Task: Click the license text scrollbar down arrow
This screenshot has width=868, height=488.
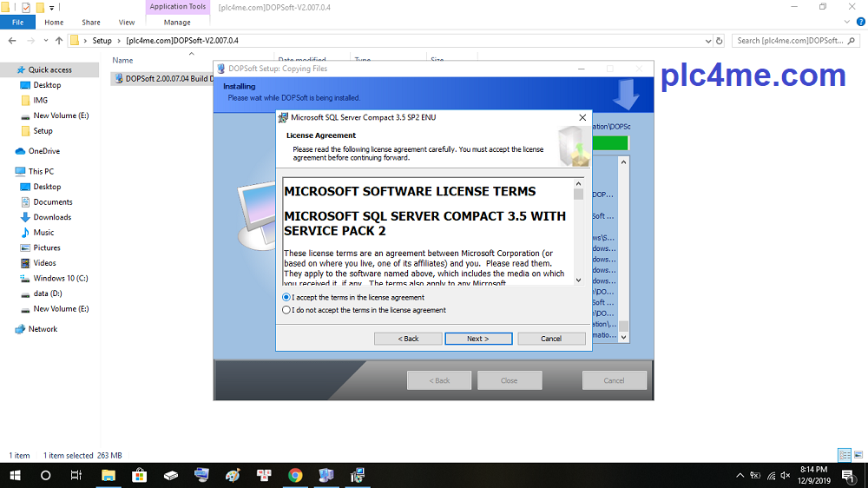Action: [579, 280]
